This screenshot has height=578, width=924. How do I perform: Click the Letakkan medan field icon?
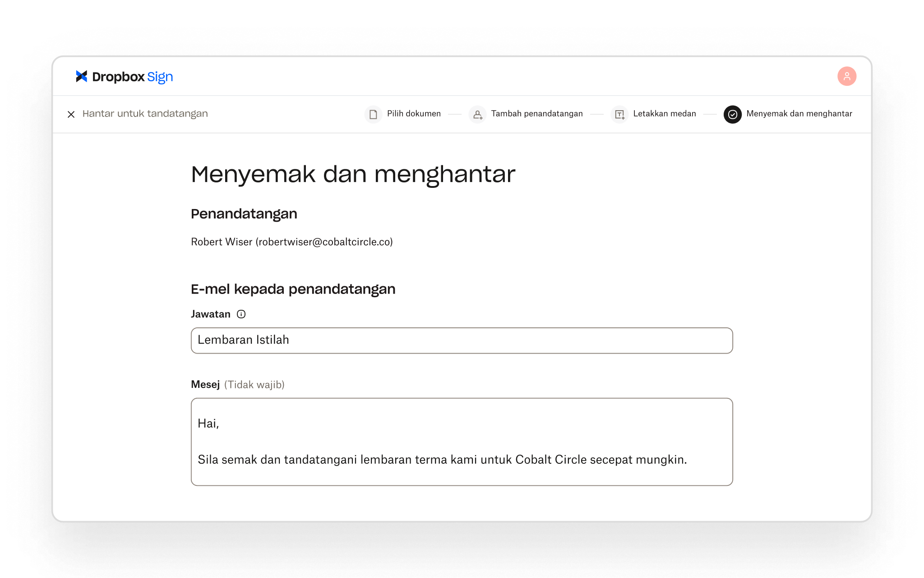pos(619,114)
